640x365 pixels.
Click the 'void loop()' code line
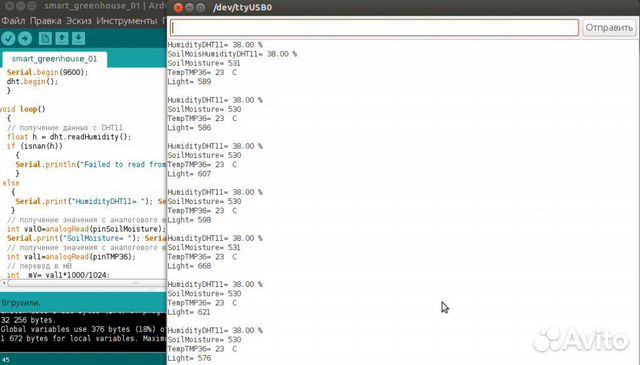[x=22, y=109]
